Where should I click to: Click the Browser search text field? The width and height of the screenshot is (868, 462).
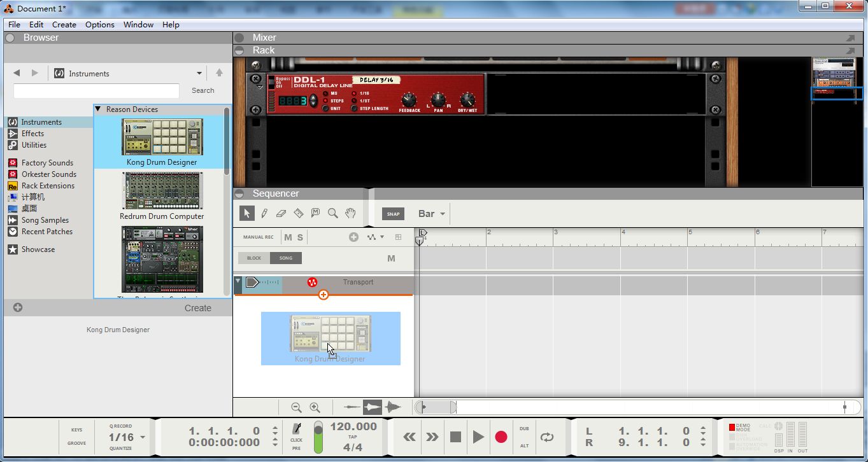point(96,90)
